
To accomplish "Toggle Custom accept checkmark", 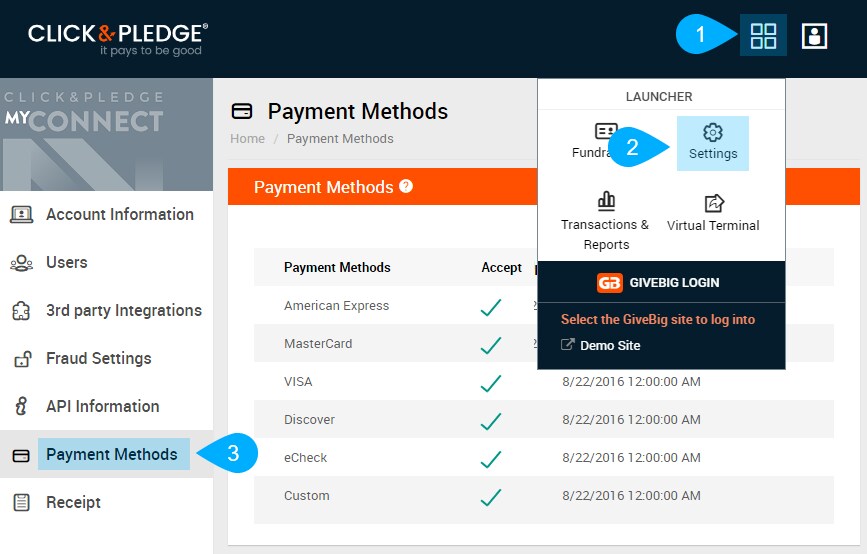I will tap(491, 497).
